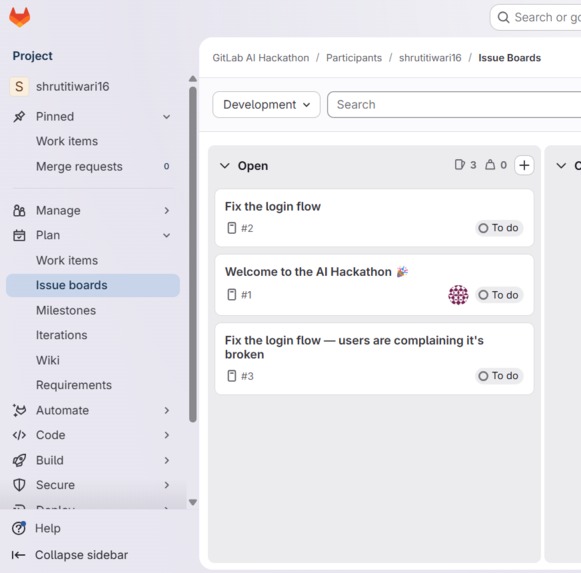The image size is (581, 573).
Task: Click issue type icon beside #1
Action: tap(232, 295)
